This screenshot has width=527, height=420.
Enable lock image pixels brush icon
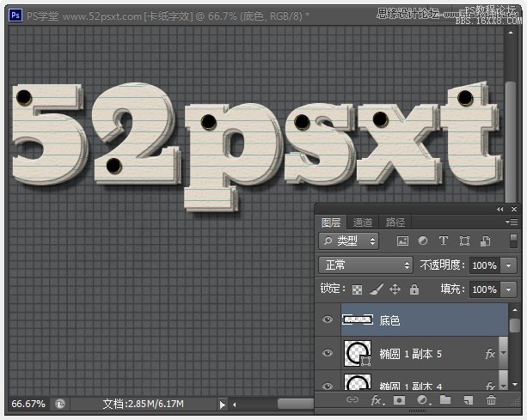(x=377, y=289)
